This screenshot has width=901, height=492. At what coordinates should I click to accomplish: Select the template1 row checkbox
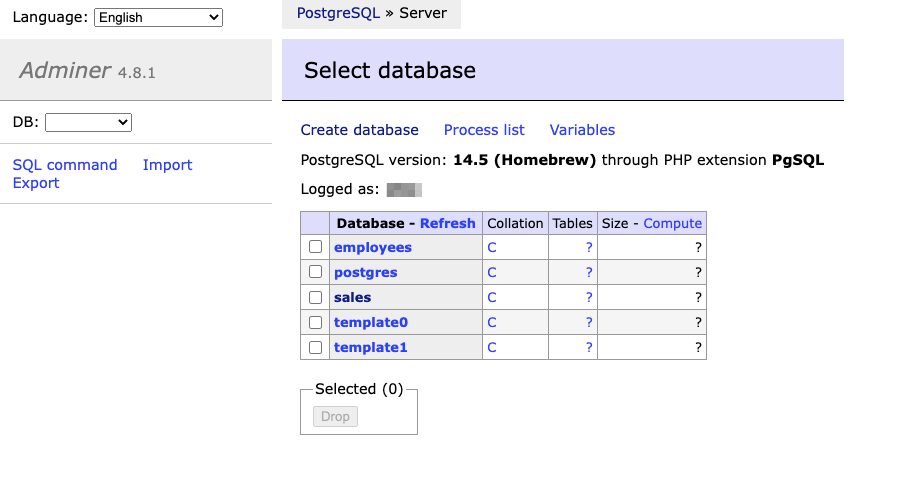[315, 347]
